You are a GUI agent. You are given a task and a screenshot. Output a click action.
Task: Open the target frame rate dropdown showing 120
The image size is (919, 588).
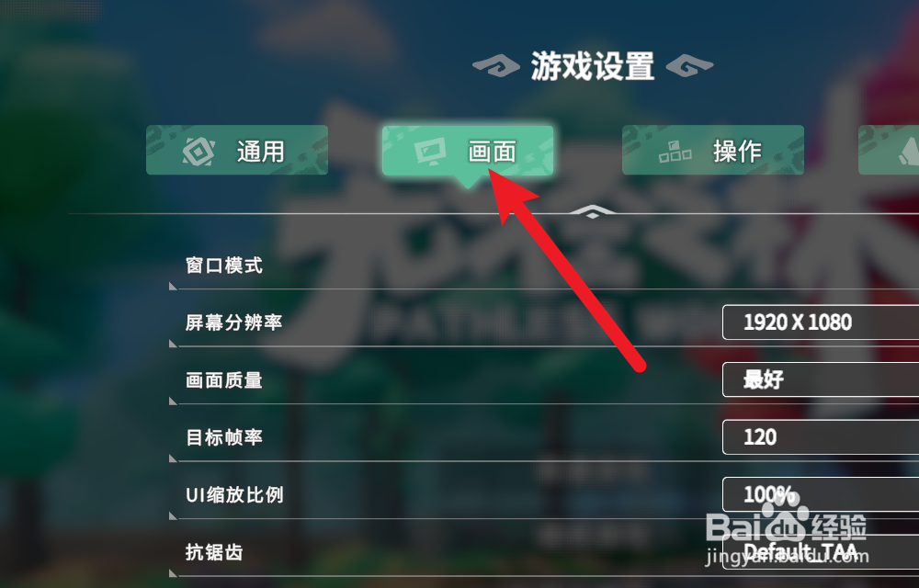[x=821, y=437]
